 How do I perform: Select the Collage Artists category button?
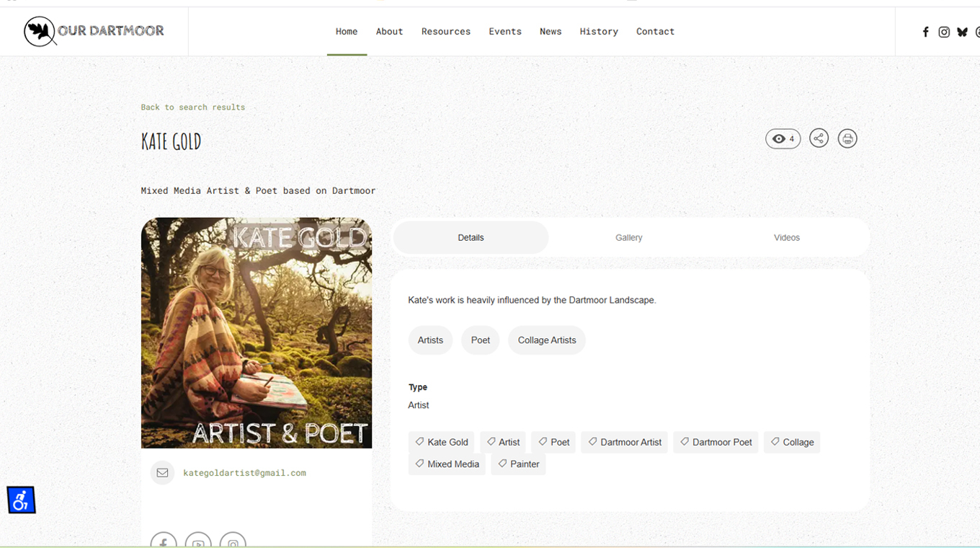tap(546, 340)
